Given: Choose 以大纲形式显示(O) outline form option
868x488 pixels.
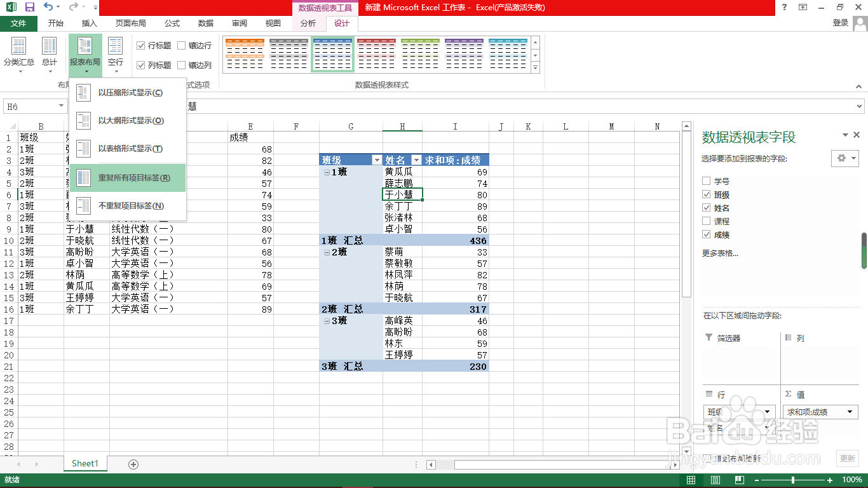Looking at the screenshot, I should tap(128, 121).
